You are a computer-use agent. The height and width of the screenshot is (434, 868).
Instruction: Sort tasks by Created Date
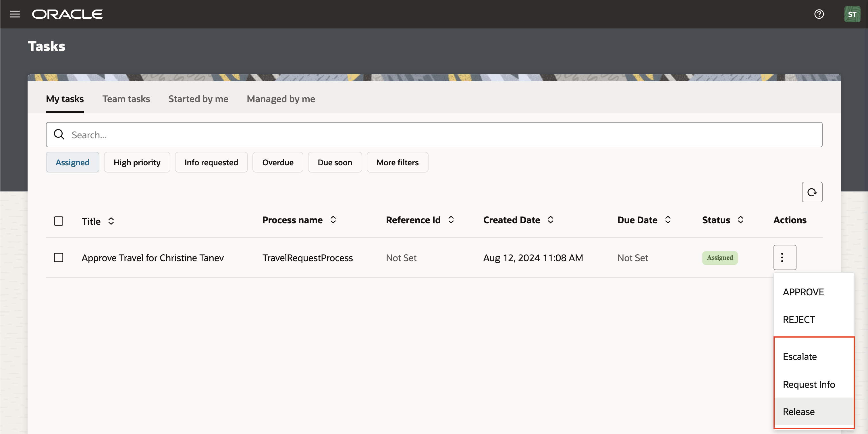[x=550, y=220]
